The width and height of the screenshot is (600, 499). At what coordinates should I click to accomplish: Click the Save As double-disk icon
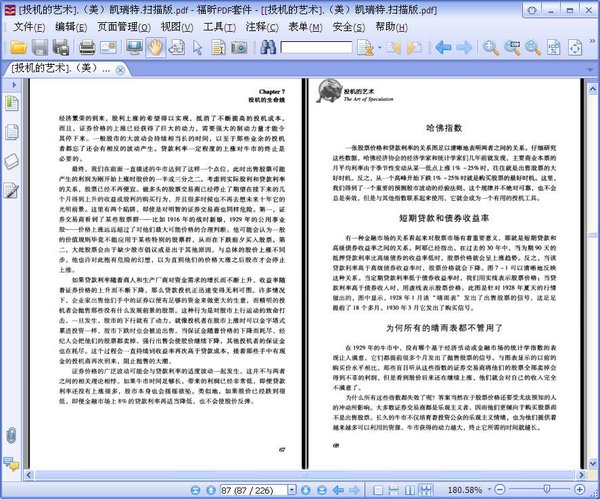(x=60, y=47)
